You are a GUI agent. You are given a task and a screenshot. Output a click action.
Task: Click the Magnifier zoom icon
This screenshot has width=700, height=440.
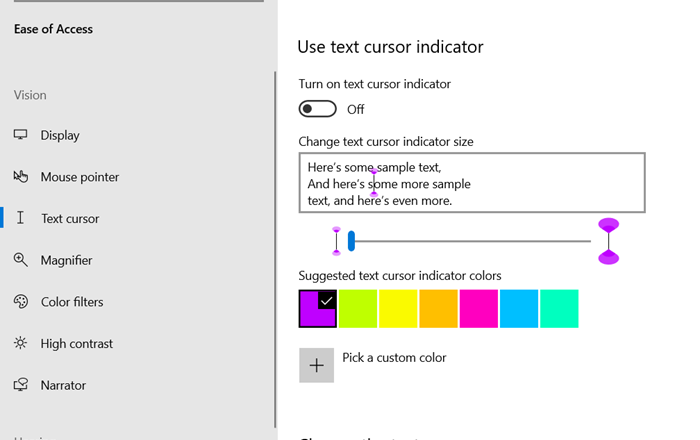[20, 260]
